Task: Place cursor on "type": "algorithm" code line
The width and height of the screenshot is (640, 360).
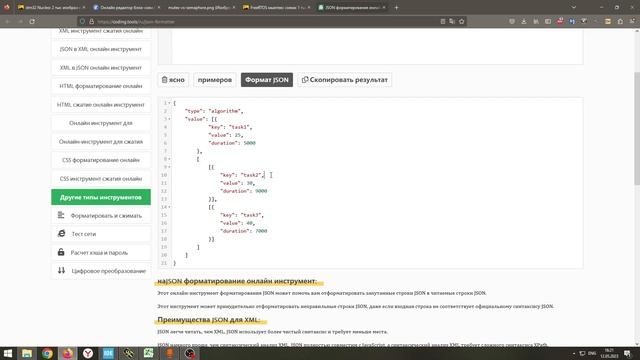Action: 214,111
